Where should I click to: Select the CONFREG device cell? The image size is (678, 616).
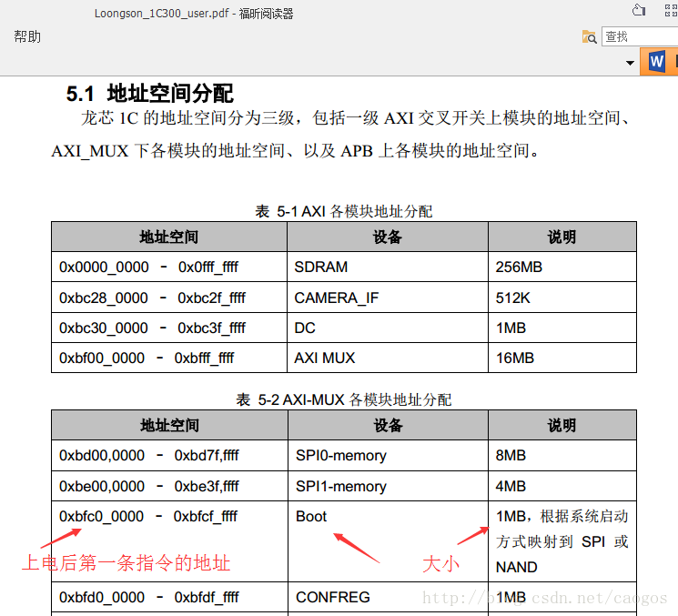pos(389,597)
